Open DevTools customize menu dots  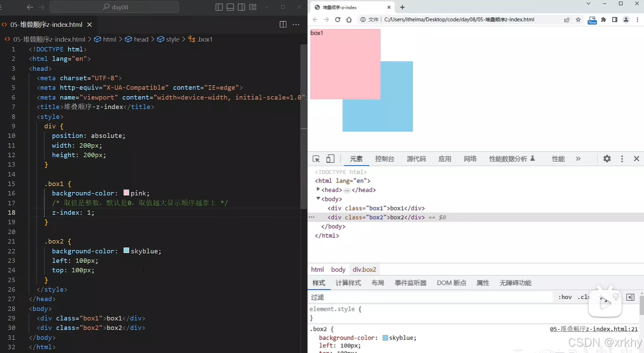(x=622, y=159)
